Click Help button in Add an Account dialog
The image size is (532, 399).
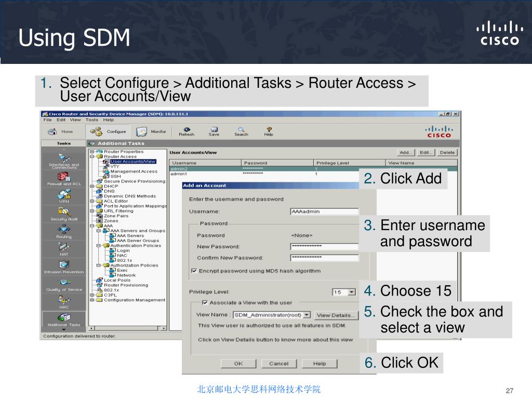click(x=320, y=364)
